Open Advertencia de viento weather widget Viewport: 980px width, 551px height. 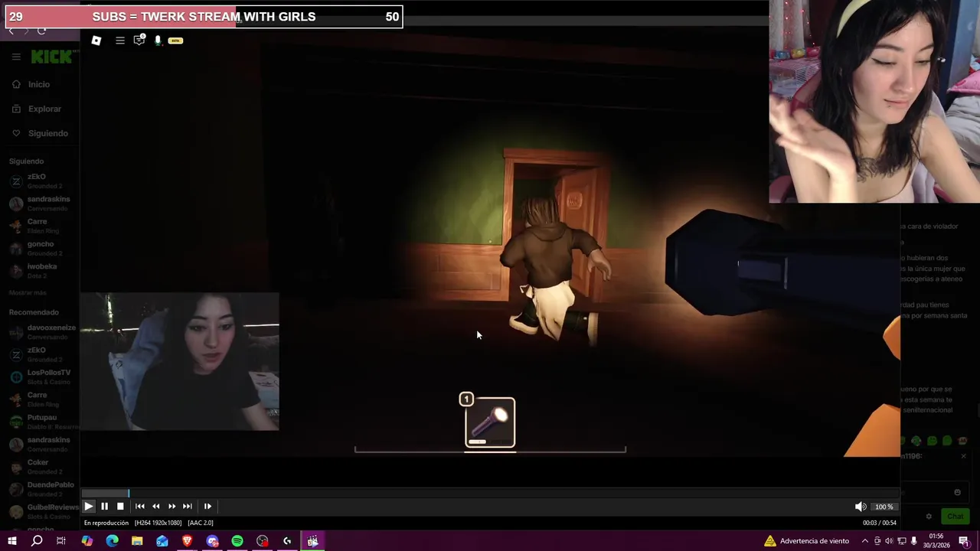click(806, 541)
